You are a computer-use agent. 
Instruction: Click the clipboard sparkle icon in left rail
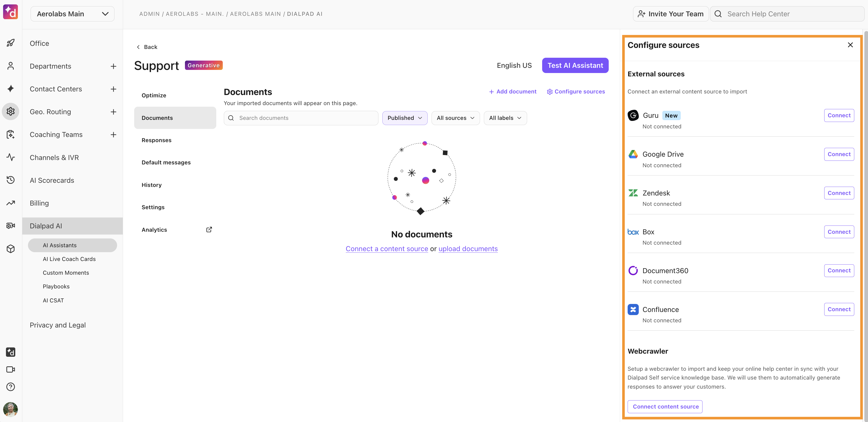pyautogui.click(x=10, y=134)
